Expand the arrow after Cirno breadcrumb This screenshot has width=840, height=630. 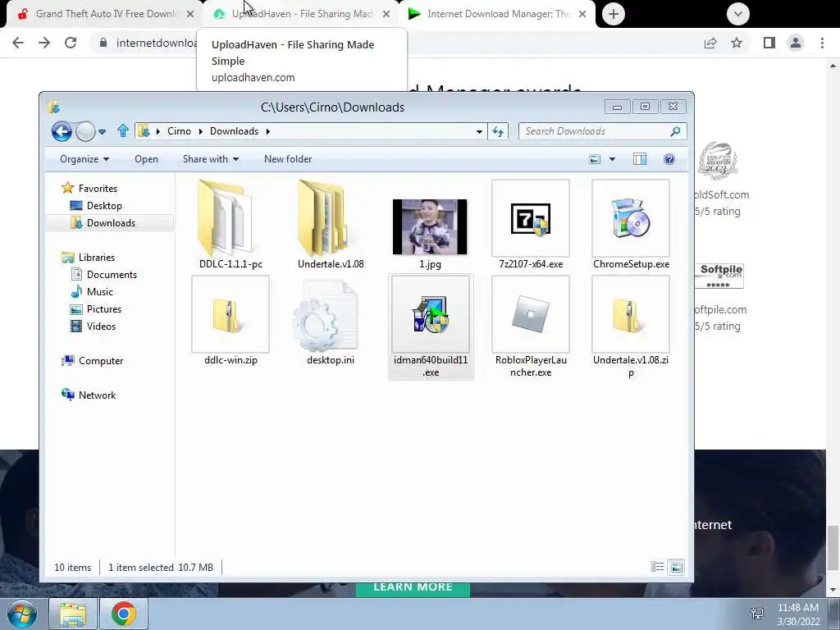coord(200,132)
